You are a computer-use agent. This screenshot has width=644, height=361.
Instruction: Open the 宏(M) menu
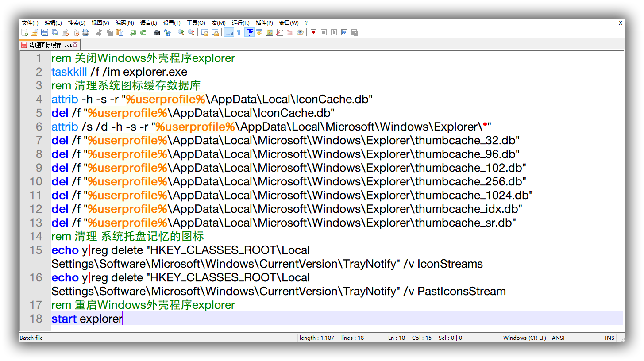(219, 23)
